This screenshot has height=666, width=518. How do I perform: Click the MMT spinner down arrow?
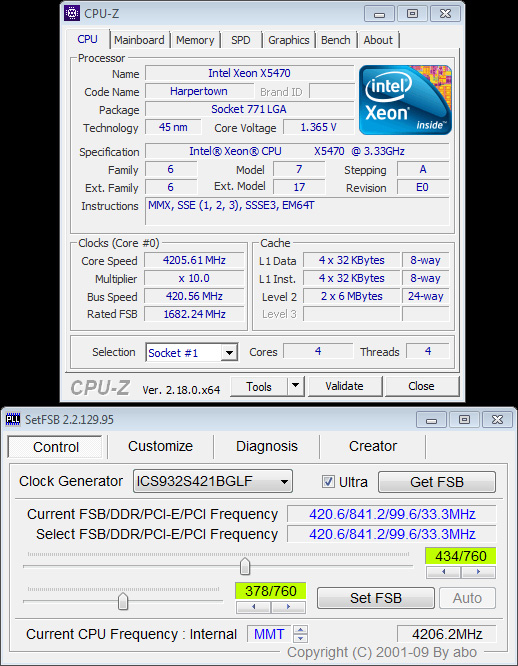(x=301, y=638)
